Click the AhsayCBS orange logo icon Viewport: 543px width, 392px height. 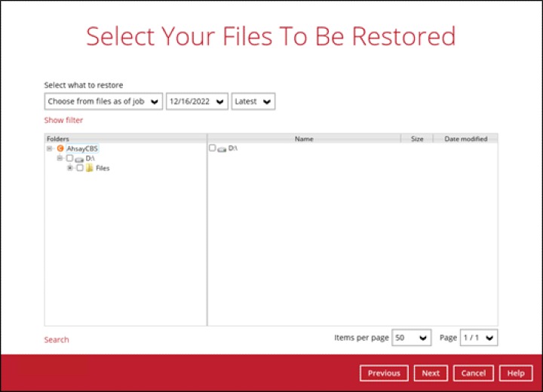(x=60, y=149)
